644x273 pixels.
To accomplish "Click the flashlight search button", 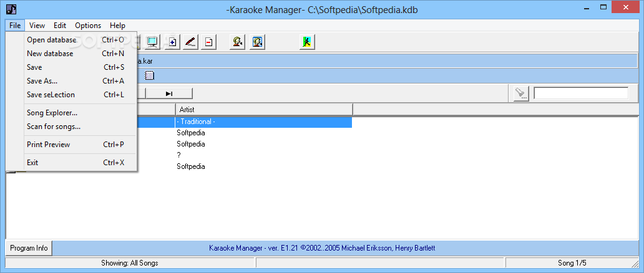I will (x=521, y=93).
